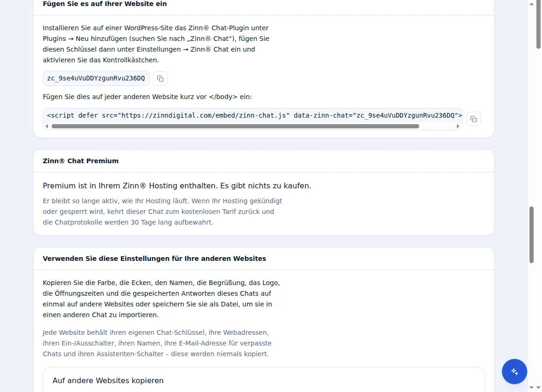Viewport: 542px width, 392px height.
Task: Click 'Auf andere Websites kopieren' heading
Action: click(108, 380)
